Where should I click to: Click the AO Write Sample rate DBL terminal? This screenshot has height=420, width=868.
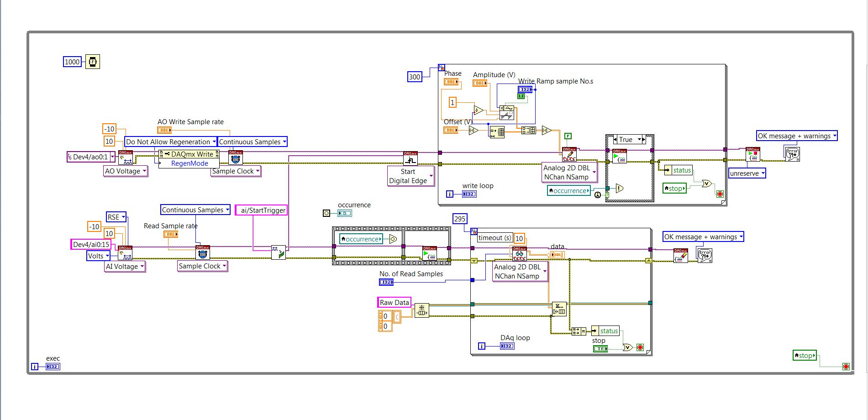164,130
